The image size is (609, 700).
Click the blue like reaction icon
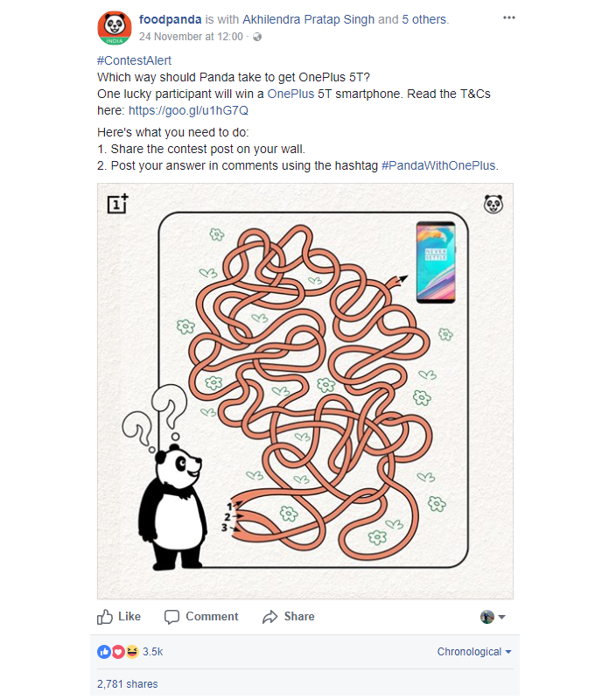[x=103, y=652]
